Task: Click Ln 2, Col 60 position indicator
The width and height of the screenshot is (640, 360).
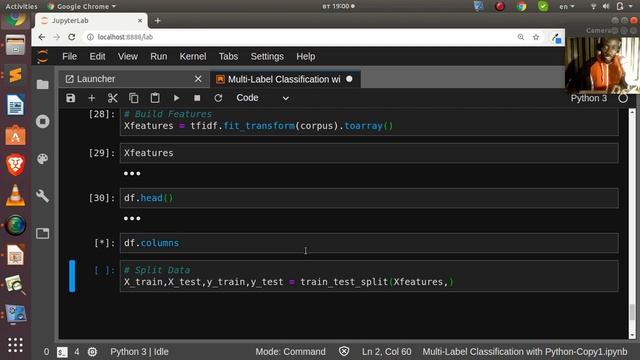Action: tap(387, 352)
